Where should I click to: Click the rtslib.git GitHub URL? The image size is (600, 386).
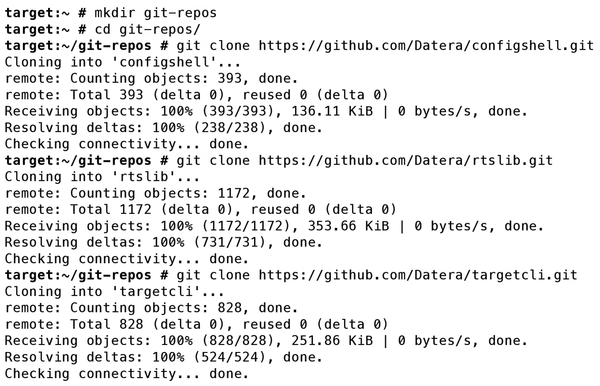(x=406, y=161)
